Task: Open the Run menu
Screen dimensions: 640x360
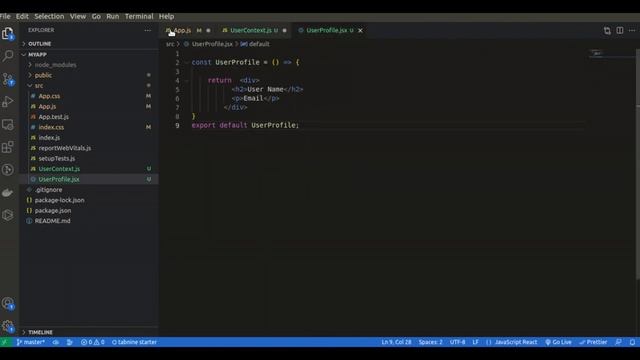Action: point(113,16)
